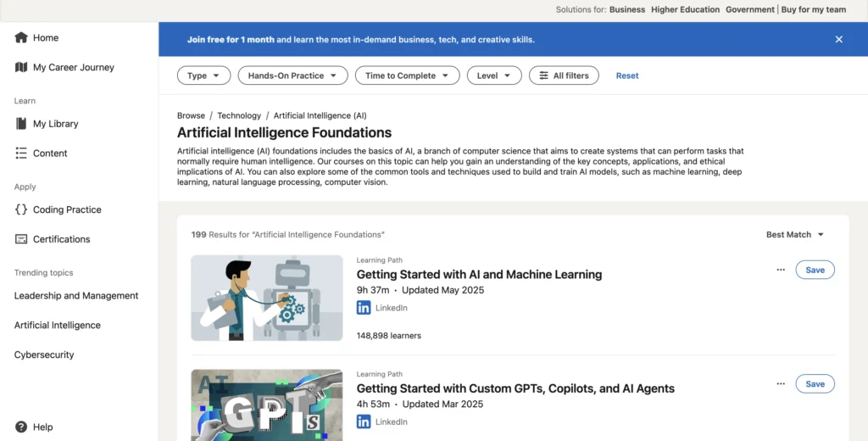Click 9h 37m Updated May 2025 text
This screenshot has width=868, height=441.
420,290
